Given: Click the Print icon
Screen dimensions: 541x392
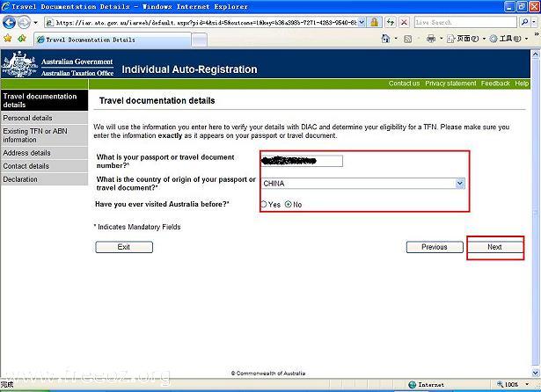Looking at the screenshot, I should pos(431,39).
